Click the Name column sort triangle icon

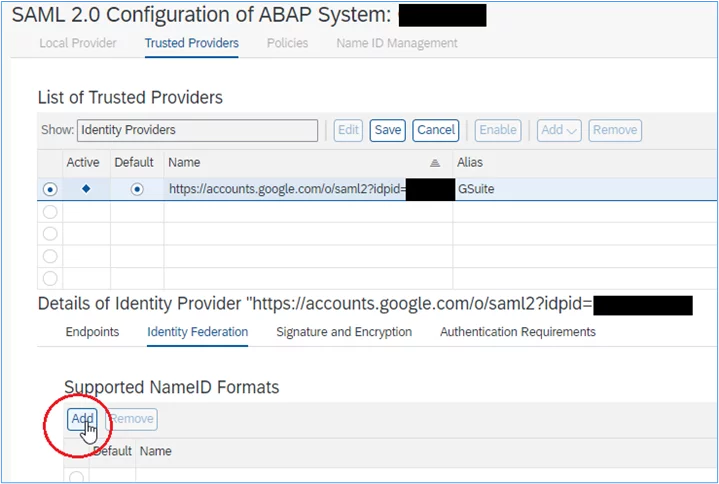tap(435, 163)
